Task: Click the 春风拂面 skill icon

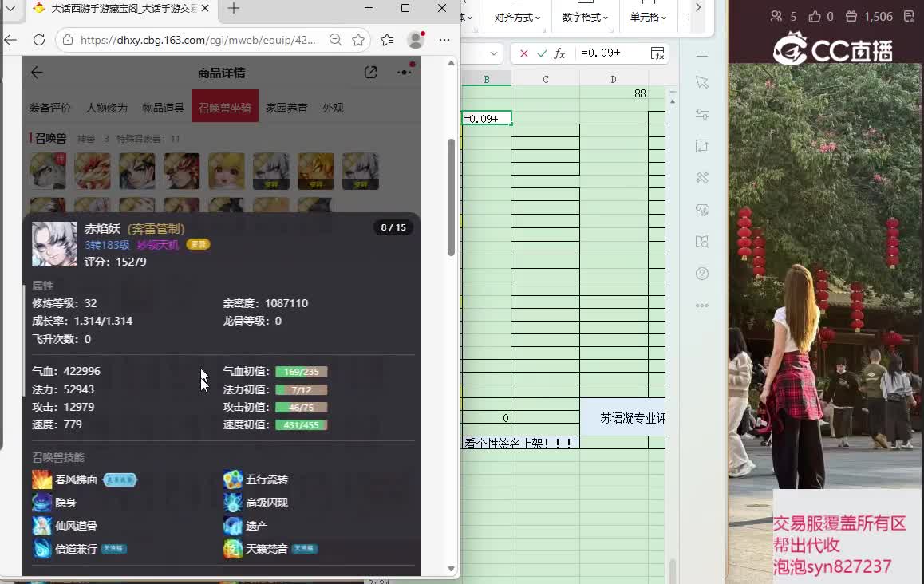Action: 41,479
